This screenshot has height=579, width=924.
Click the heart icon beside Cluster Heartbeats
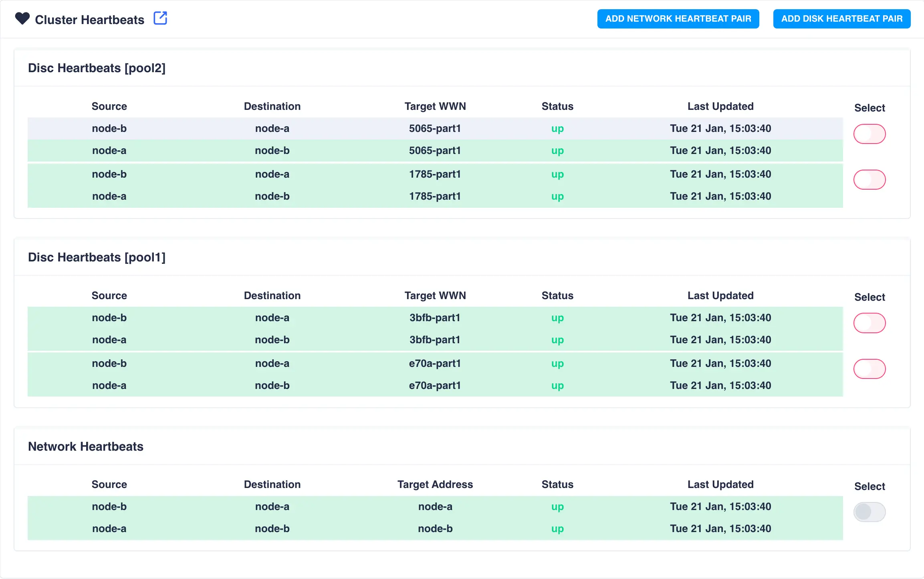[x=22, y=18]
